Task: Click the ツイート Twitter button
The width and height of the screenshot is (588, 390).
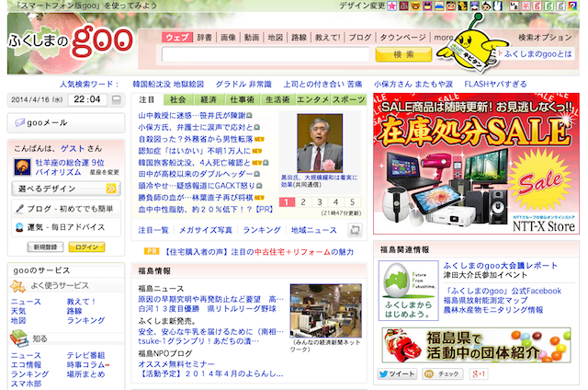Action: click(x=397, y=373)
